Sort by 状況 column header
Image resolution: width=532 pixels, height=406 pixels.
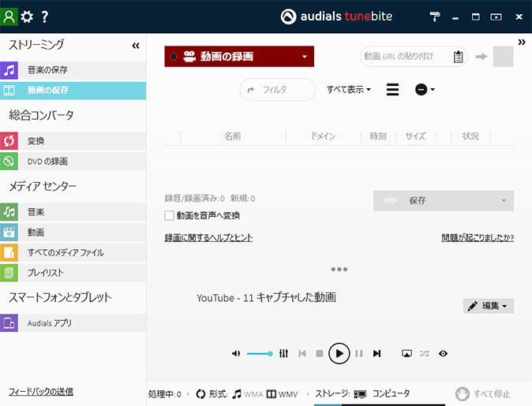(470, 136)
